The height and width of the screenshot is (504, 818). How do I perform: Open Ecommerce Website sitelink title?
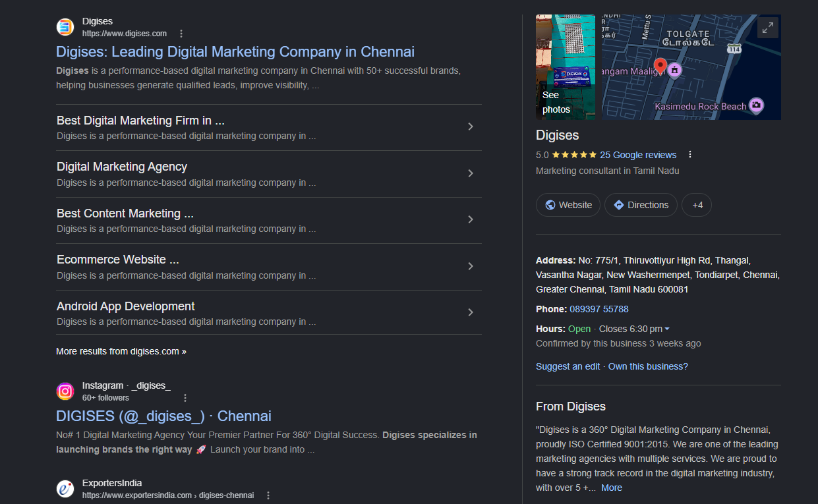(x=118, y=260)
